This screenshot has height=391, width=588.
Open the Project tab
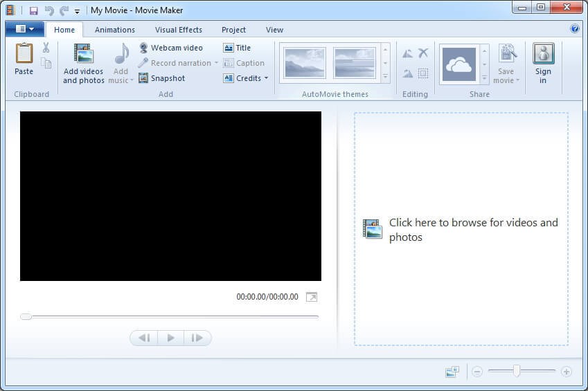[x=233, y=30]
